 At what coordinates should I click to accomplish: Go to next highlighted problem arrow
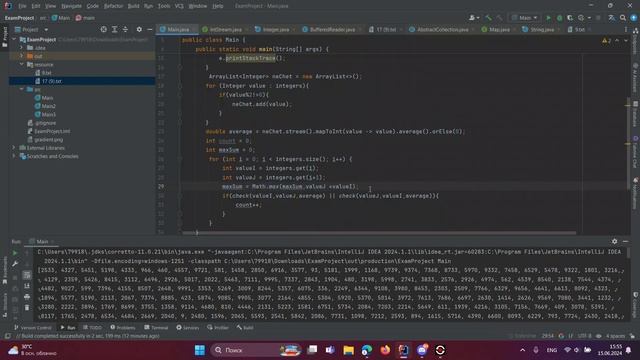point(626,40)
